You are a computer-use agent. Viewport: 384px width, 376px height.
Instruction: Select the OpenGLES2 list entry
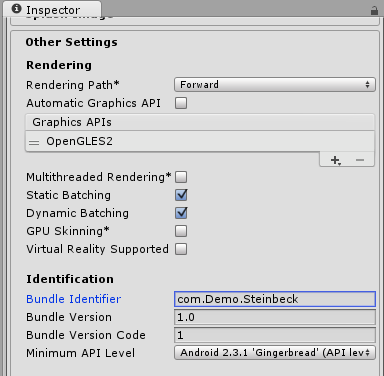pos(200,141)
